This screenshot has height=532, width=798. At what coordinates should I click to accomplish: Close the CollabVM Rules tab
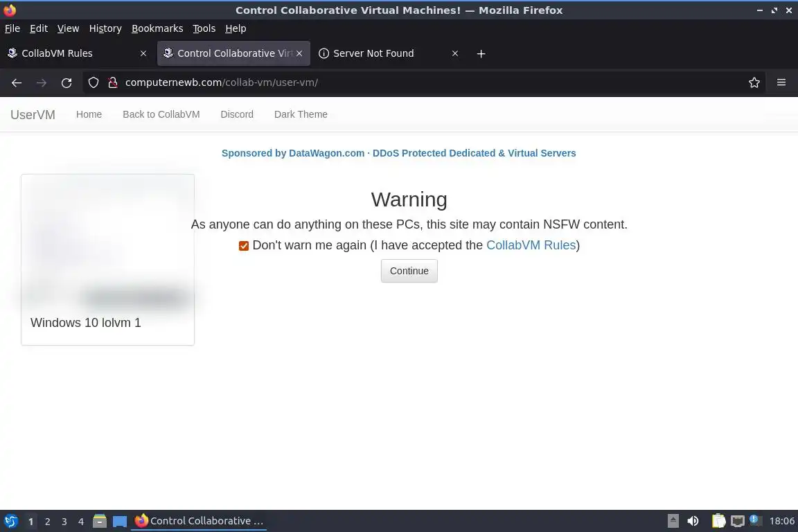pos(143,53)
